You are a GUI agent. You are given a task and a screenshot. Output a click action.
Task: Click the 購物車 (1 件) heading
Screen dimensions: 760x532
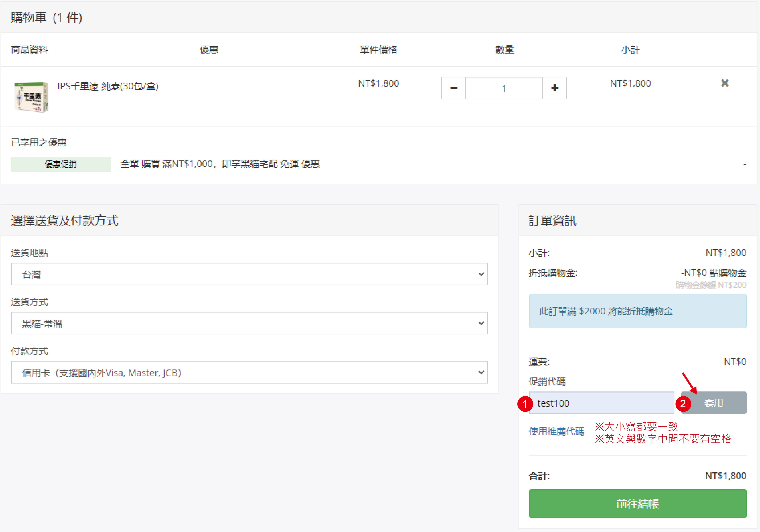click(x=47, y=17)
